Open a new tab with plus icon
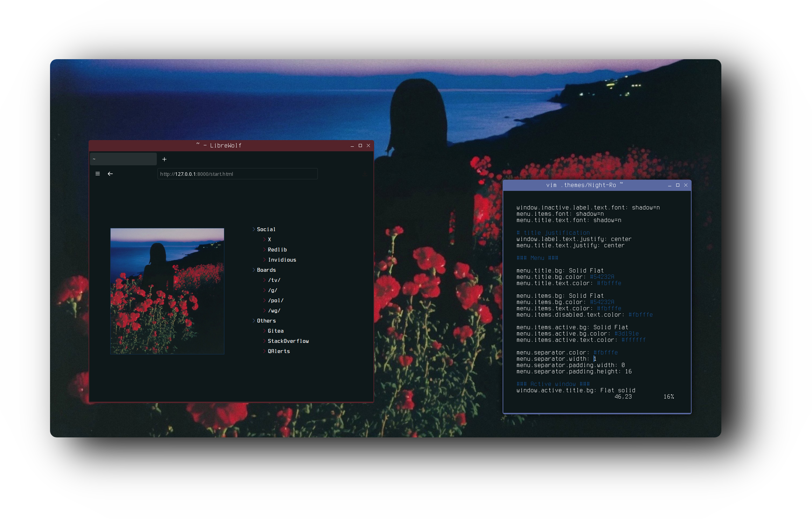Image resolution: width=812 pixels, height=519 pixels. 164,159
